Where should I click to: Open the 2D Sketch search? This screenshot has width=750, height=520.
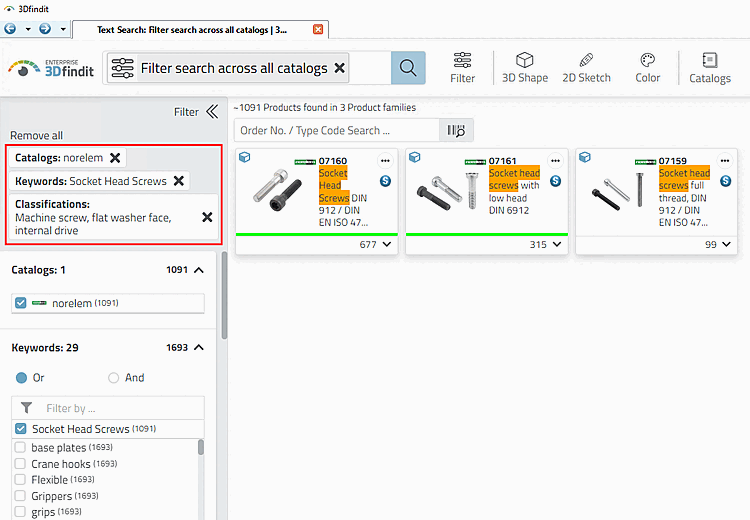point(586,68)
